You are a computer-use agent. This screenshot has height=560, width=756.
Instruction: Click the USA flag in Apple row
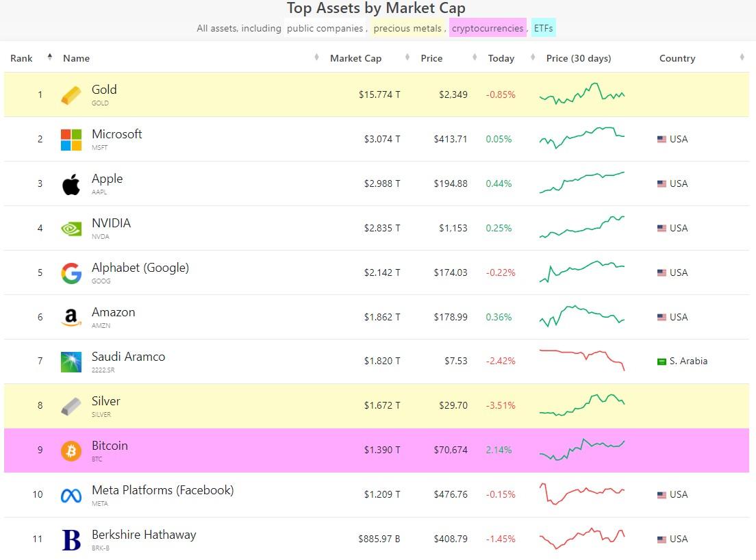coord(661,183)
